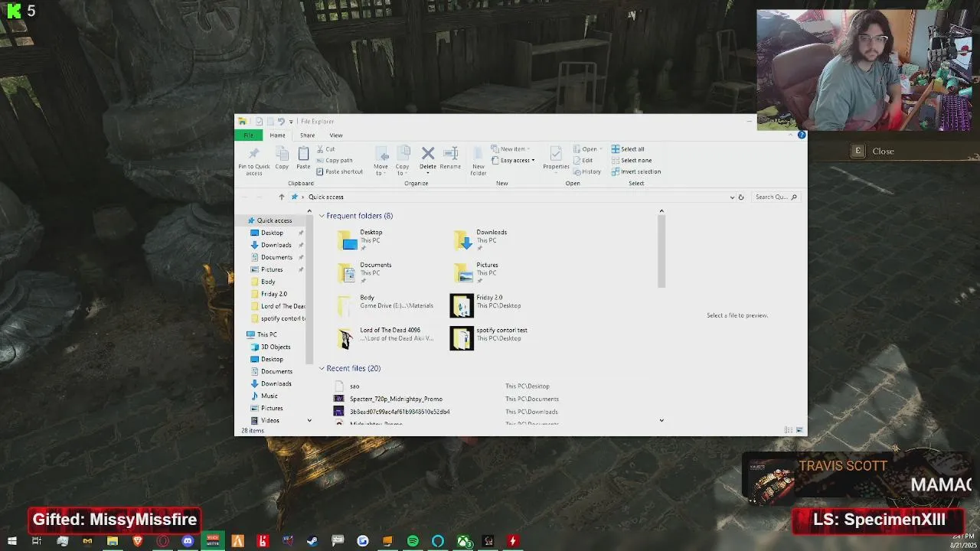Open the New item dropdown
The height and width of the screenshot is (551, 980).
(x=511, y=149)
